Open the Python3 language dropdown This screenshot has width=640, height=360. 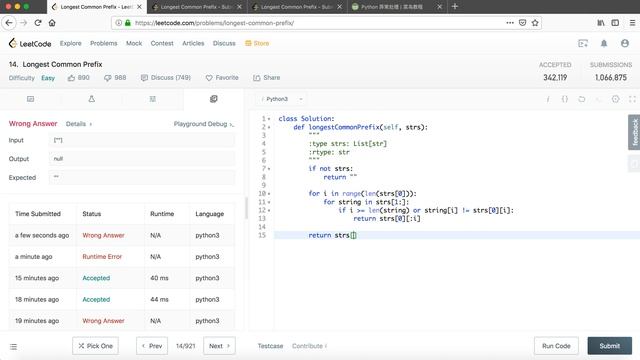[x=282, y=99]
